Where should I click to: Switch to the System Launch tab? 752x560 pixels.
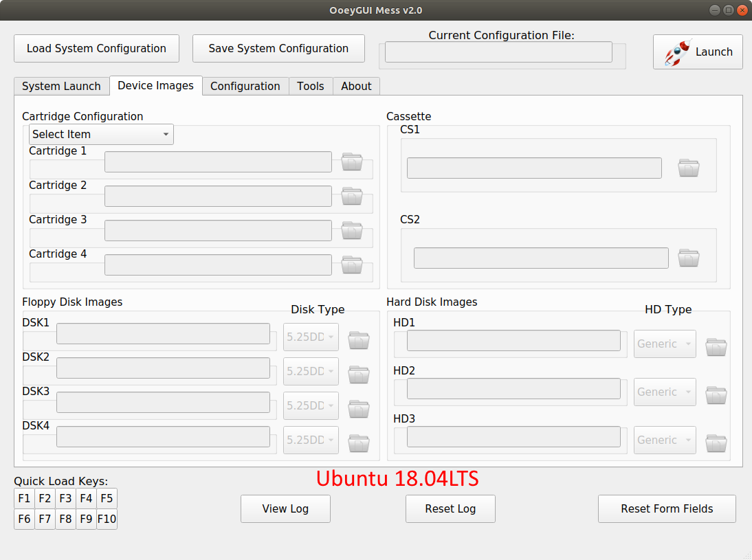coord(61,87)
